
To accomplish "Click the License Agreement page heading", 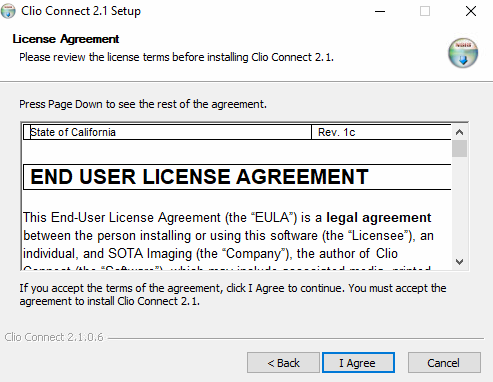I will tap(66, 39).
